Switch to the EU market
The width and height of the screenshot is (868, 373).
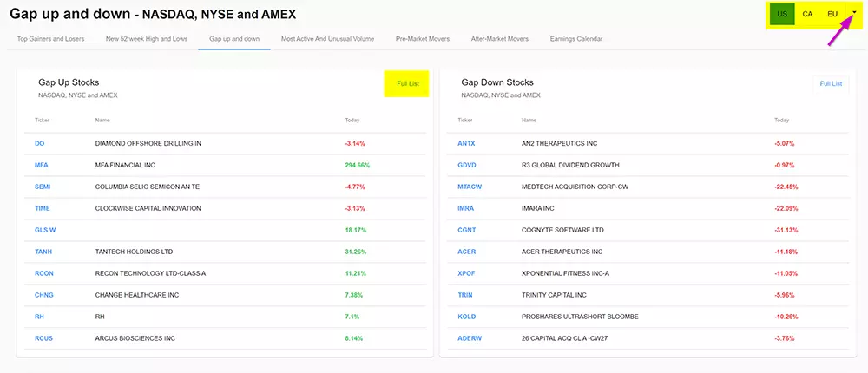coord(832,14)
